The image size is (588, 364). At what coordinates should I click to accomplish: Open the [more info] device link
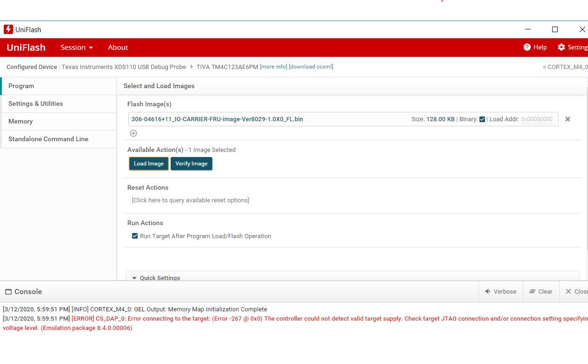(274, 67)
